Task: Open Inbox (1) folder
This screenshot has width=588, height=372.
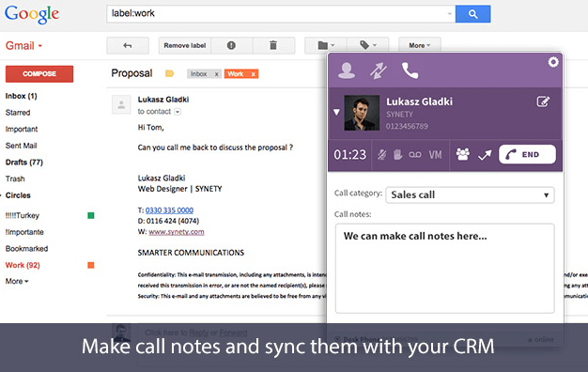Action: (21, 96)
